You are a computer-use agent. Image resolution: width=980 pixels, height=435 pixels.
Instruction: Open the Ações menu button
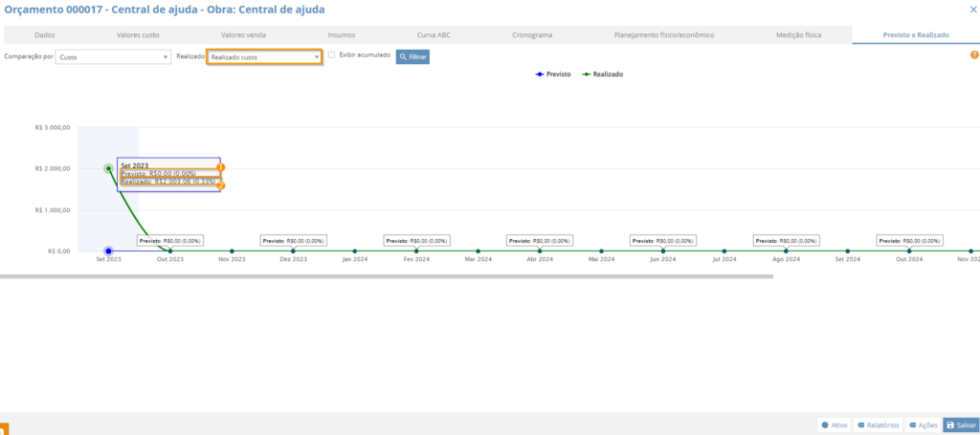pyautogui.click(x=923, y=425)
